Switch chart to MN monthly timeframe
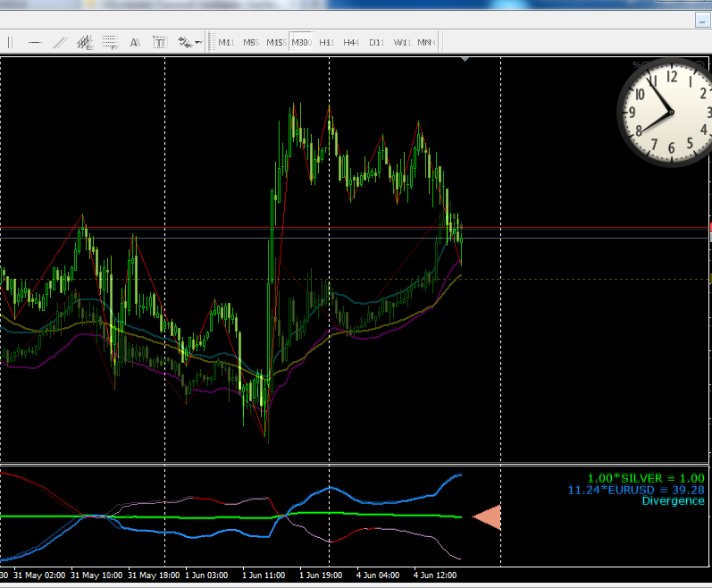This screenshot has height=588, width=712. 425,42
